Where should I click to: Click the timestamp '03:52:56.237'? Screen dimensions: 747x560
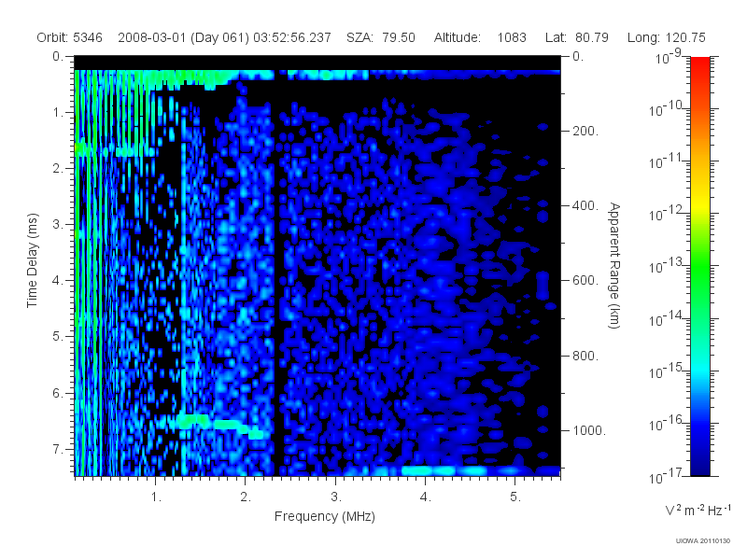(292, 37)
